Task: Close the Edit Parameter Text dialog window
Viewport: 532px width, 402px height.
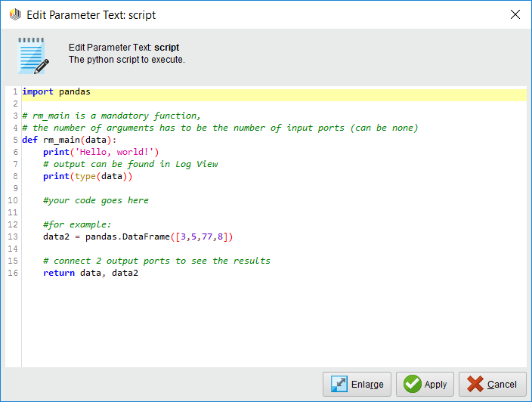Action: pos(515,14)
